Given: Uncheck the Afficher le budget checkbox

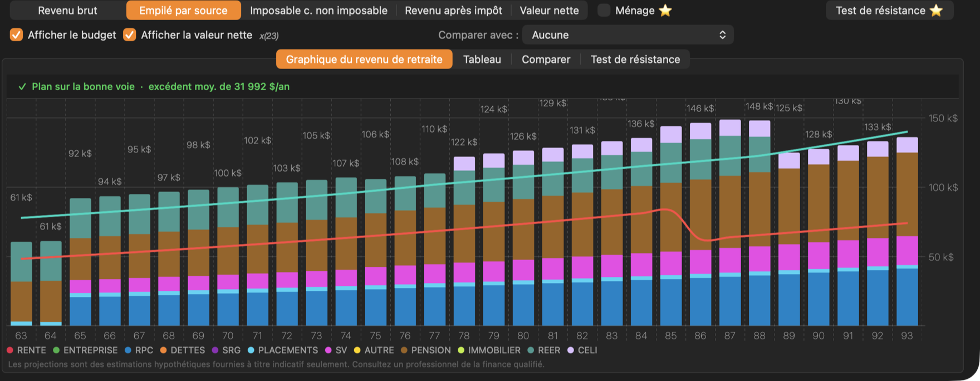Looking at the screenshot, I should coord(17,35).
